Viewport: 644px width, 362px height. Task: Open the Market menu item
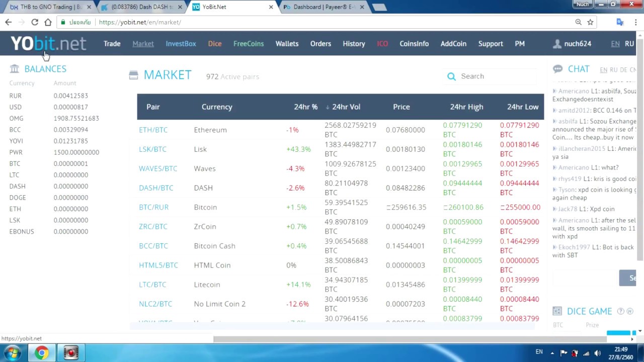[x=143, y=44]
